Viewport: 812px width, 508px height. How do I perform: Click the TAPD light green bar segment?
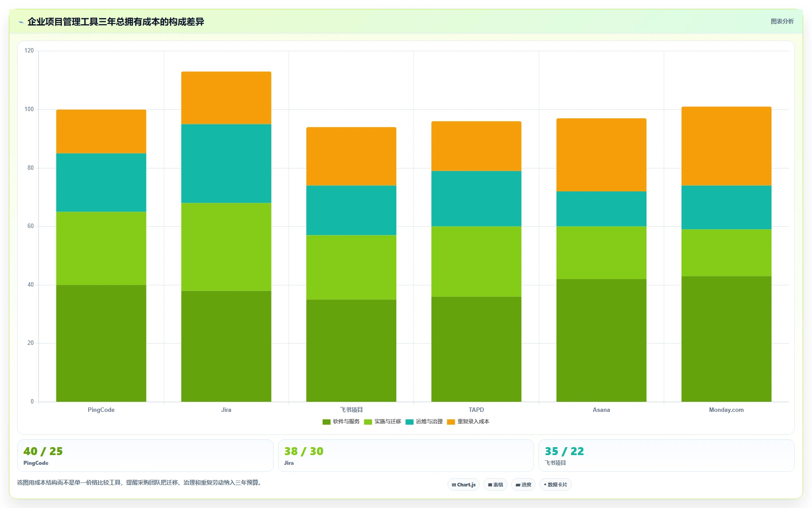point(476,261)
